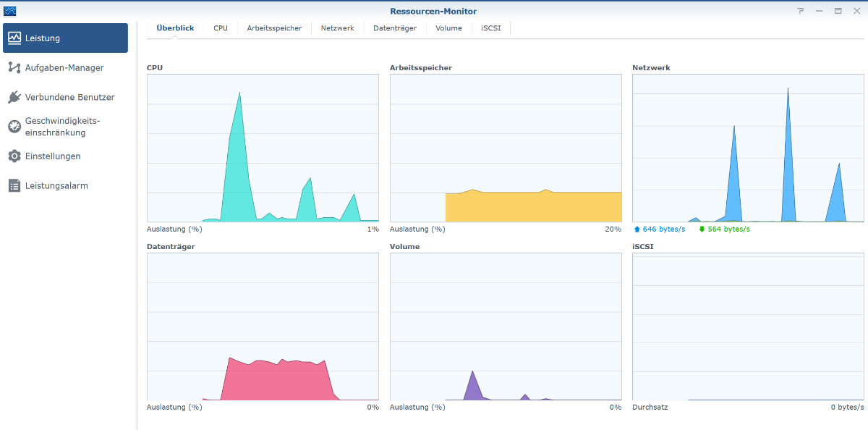Image resolution: width=868 pixels, height=430 pixels.
Task: Switch to the CPU tab
Action: pyautogui.click(x=221, y=28)
